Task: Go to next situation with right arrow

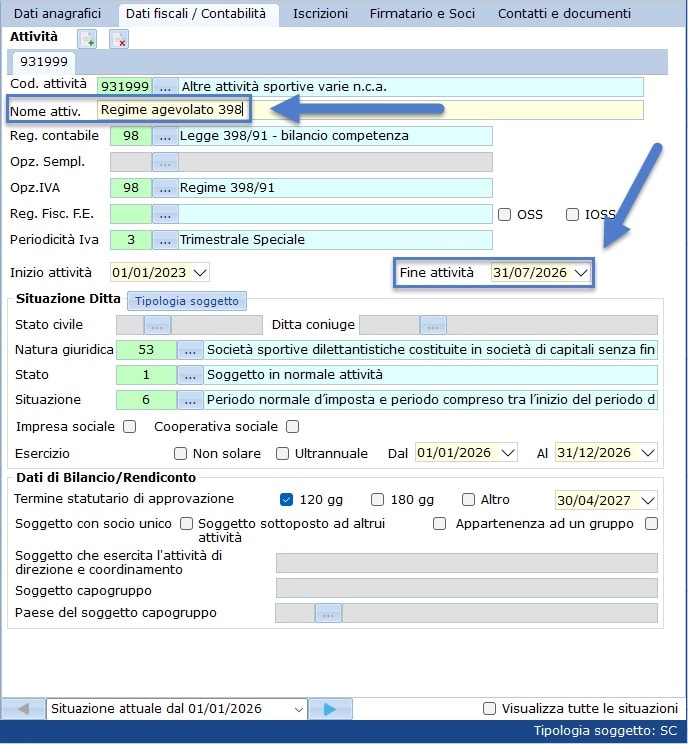Action: pyautogui.click(x=330, y=709)
